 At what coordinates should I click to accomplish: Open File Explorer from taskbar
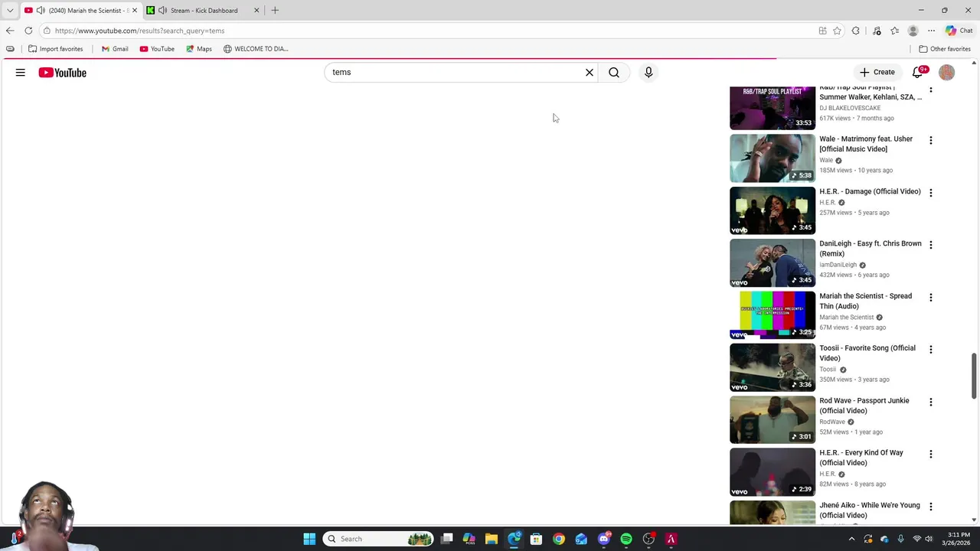coord(492,539)
